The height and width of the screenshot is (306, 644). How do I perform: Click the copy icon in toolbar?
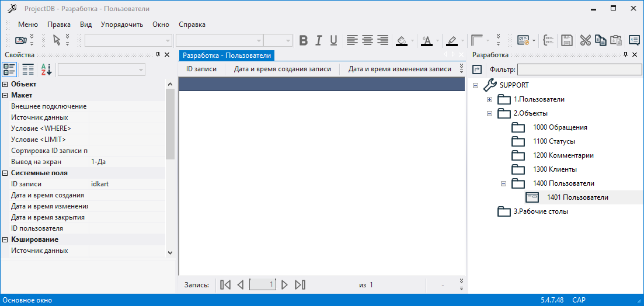(x=600, y=40)
